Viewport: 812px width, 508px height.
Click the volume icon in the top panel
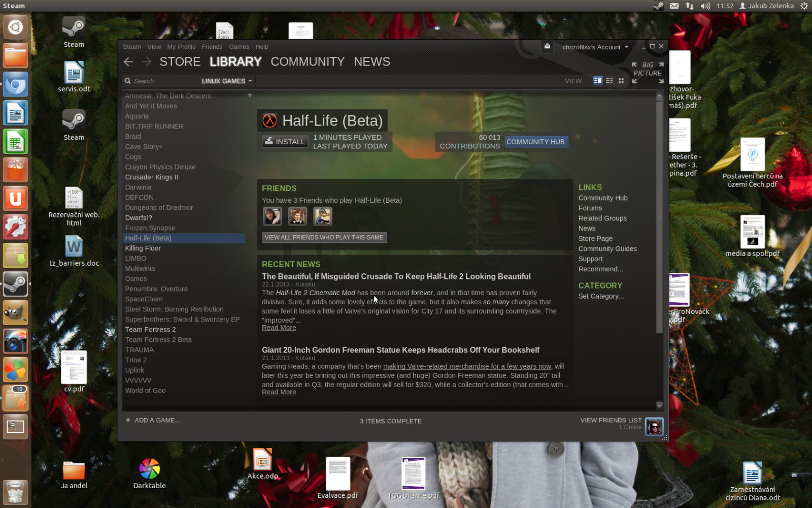pyautogui.click(x=705, y=6)
